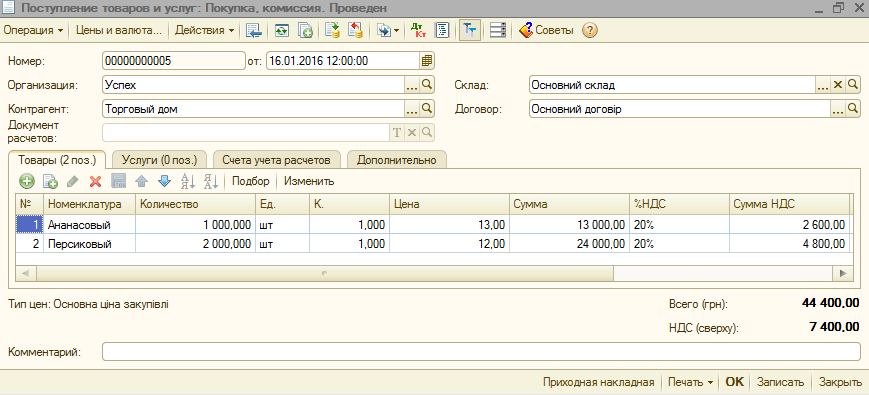
Task: Click Записать to save the document
Action: coord(780,382)
